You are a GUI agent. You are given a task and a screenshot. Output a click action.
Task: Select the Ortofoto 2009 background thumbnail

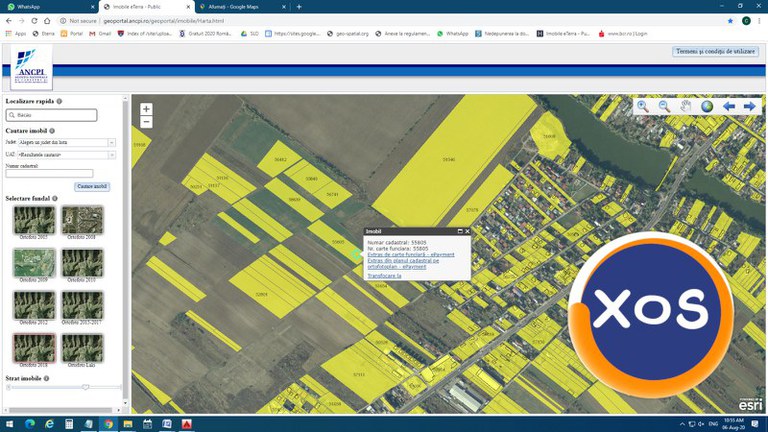[34, 263]
